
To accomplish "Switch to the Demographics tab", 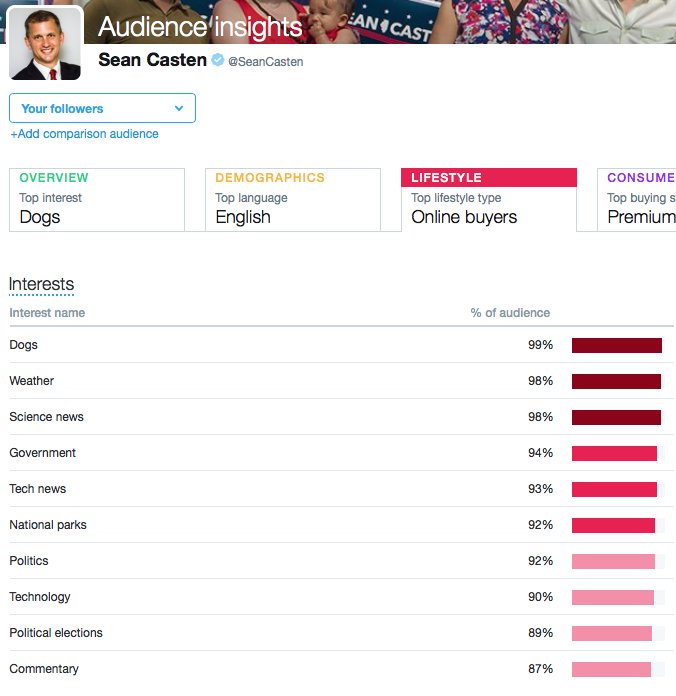I will pyautogui.click(x=293, y=200).
